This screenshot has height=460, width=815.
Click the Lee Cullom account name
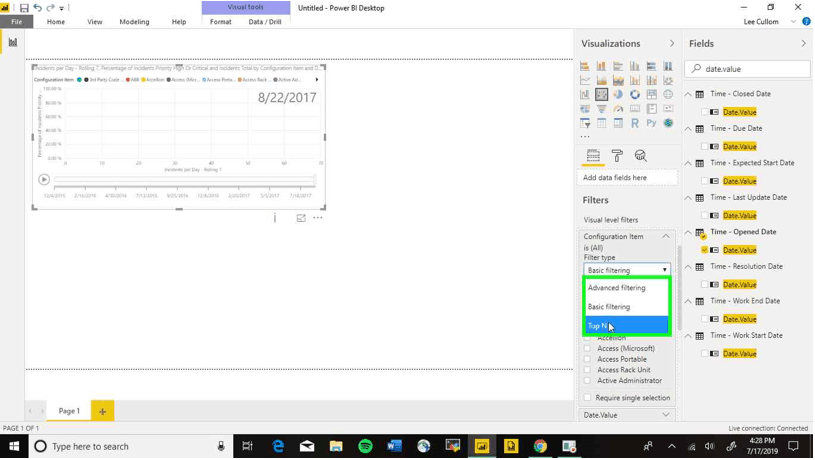tap(761, 22)
